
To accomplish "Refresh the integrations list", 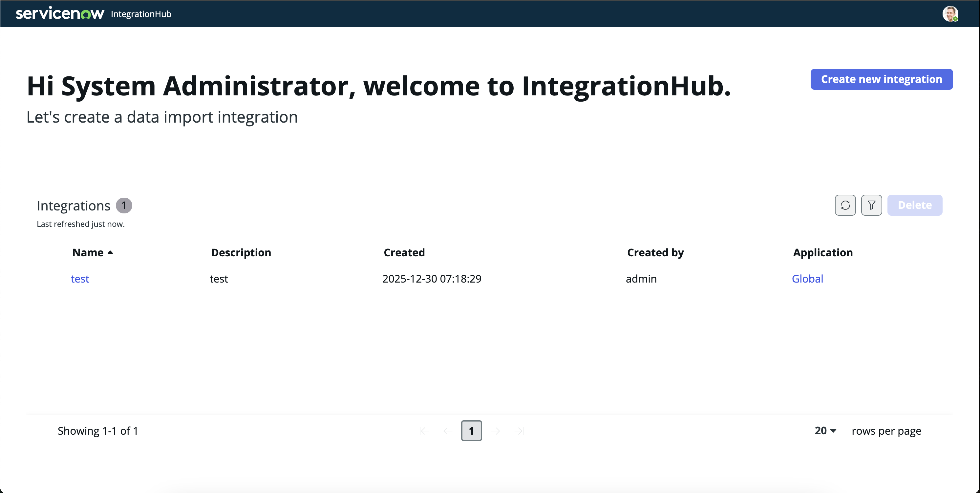I will (845, 205).
